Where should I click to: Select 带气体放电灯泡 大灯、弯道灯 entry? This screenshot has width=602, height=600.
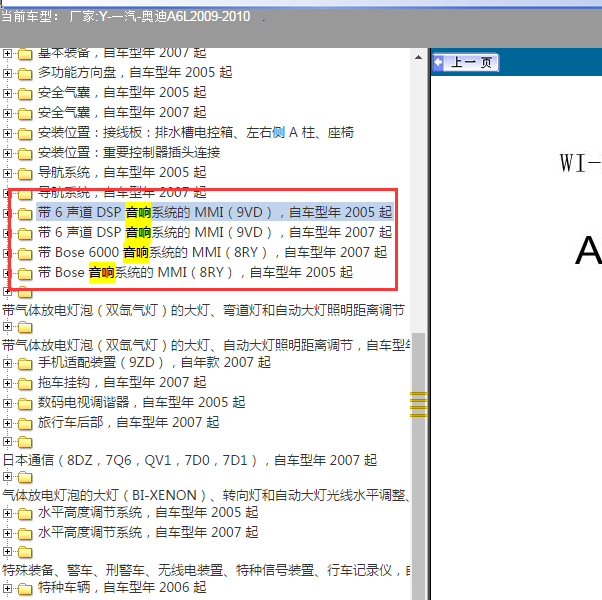click(203, 310)
